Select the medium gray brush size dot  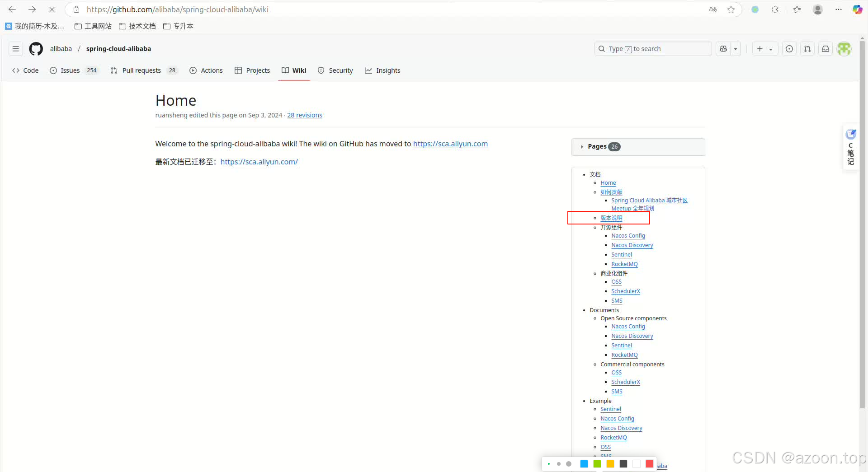point(559,464)
